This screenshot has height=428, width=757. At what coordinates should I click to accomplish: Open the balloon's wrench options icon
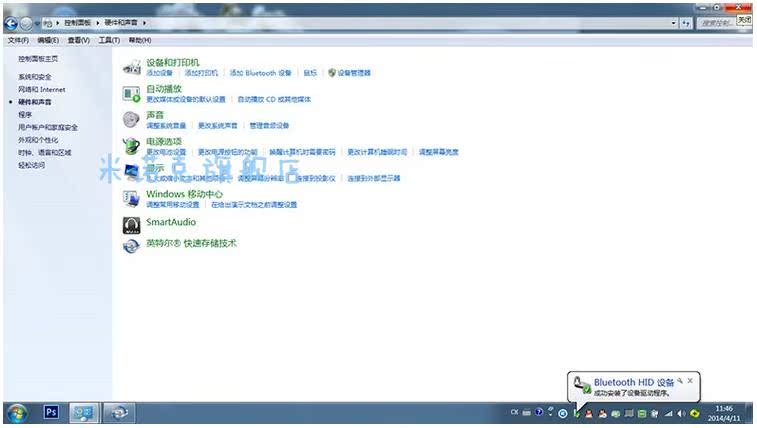[x=680, y=381]
